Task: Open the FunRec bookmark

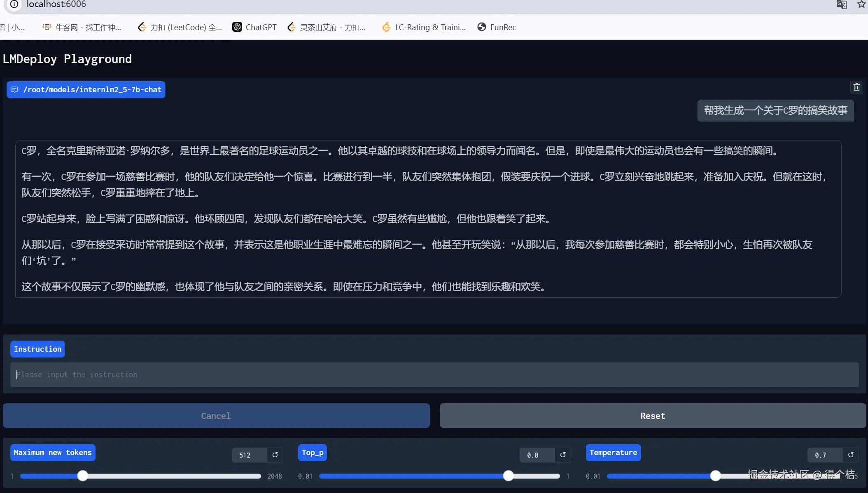Action: pos(497,27)
